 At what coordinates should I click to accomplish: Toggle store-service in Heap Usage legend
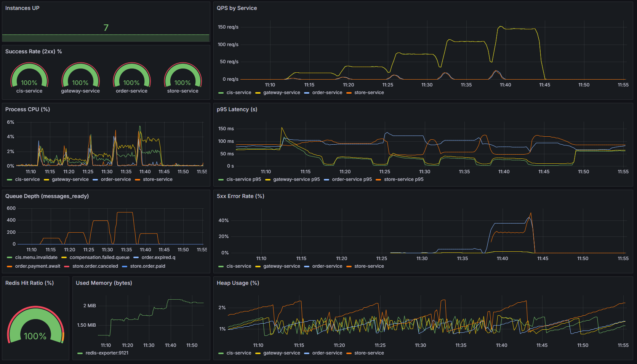pos(368,353)
